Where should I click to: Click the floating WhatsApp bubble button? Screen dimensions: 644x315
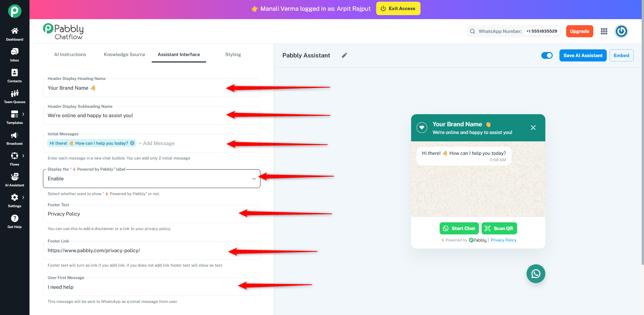point(536,274)
